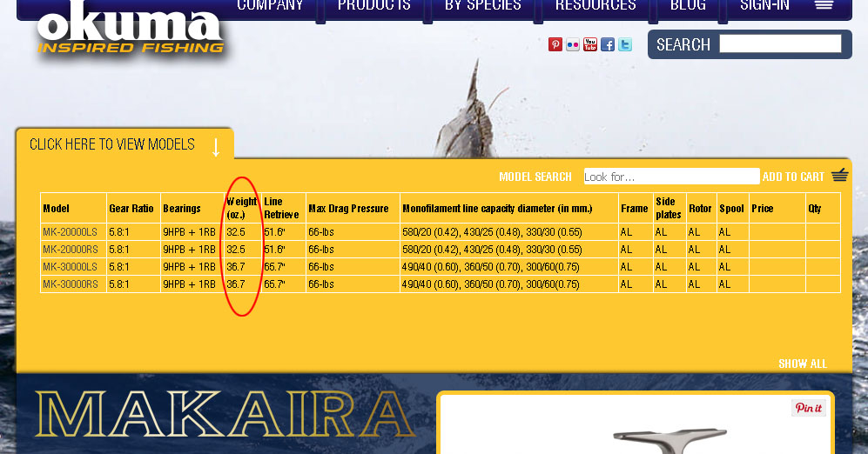
Task: Go to the Blog page
Action: (688, 6)
